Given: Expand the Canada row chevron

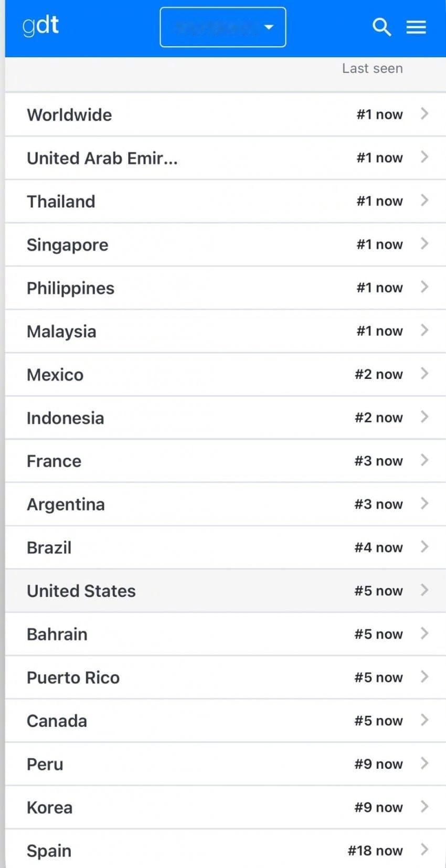Looking at the screenshot, I should pos(424,719).
